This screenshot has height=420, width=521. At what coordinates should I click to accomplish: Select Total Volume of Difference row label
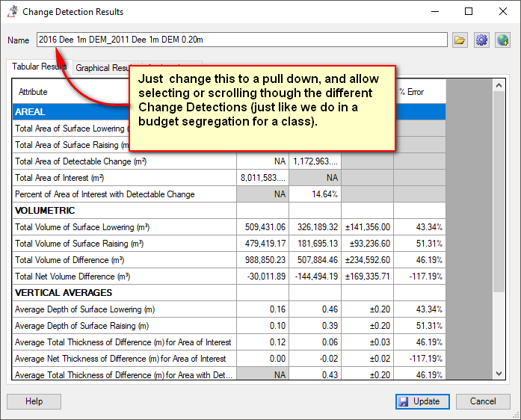70,260
